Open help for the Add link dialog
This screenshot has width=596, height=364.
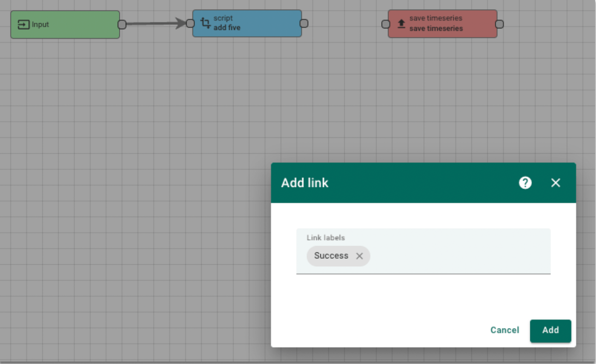click(525, 183)
